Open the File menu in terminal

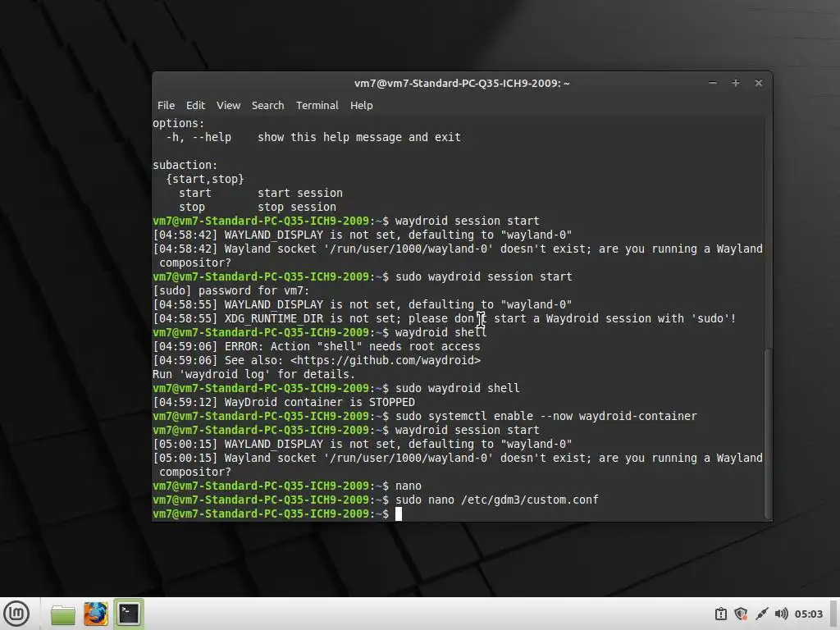tap(166, 106)
